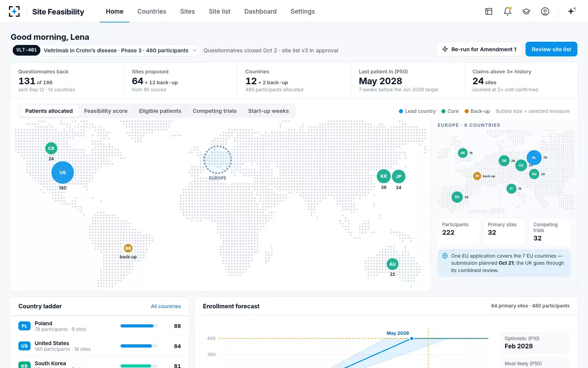Expand the VLT-401 study selector chevron
This screenshot has width=588, height=368.
click(x=195, y=50)
